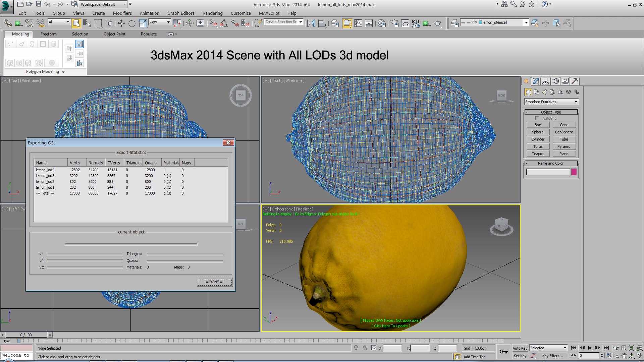Open the key mode Selected dropdown
Image resolution: width=644 pixels, height=362 pixels.
coord(548,348)
